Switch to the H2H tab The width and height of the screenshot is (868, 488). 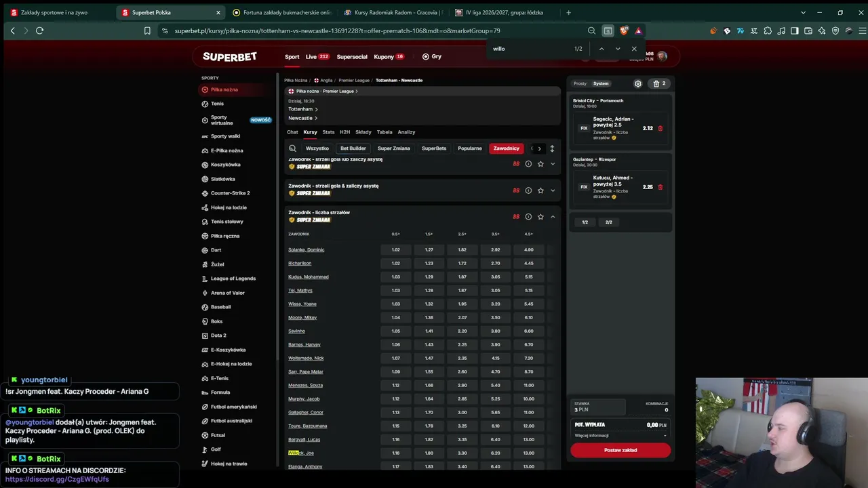[x=344, y=132]
